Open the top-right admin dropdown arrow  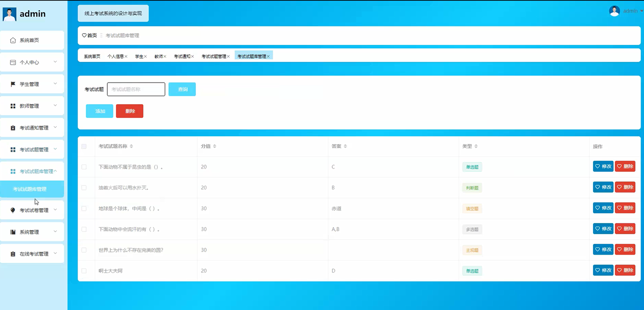[x=641, y=11]
